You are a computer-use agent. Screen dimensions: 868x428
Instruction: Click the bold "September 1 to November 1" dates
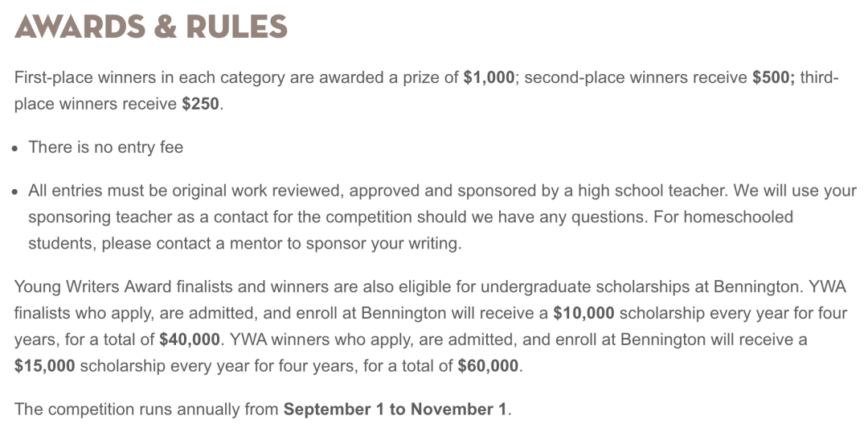click(395, 409)
